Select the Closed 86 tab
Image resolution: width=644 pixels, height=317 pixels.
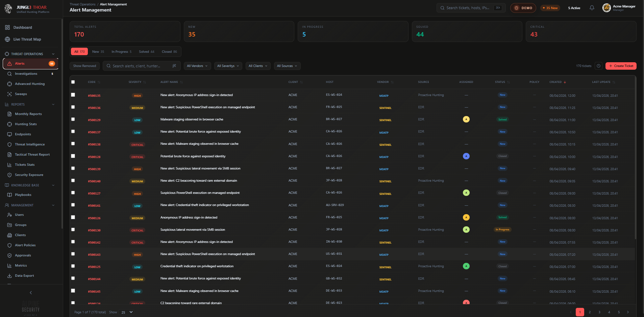pyautogui.click(x=169, y=52)
